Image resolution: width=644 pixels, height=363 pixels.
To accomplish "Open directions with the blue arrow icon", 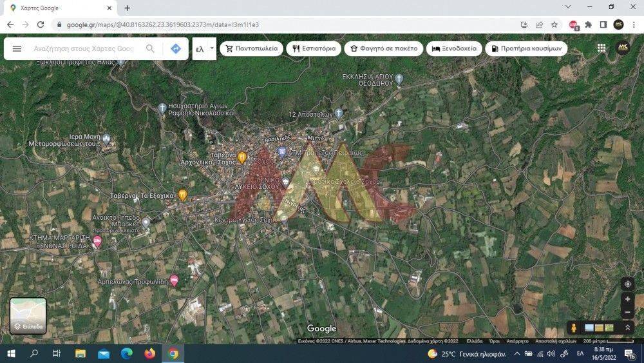I will pyautogui.click(x=175, y=49).
